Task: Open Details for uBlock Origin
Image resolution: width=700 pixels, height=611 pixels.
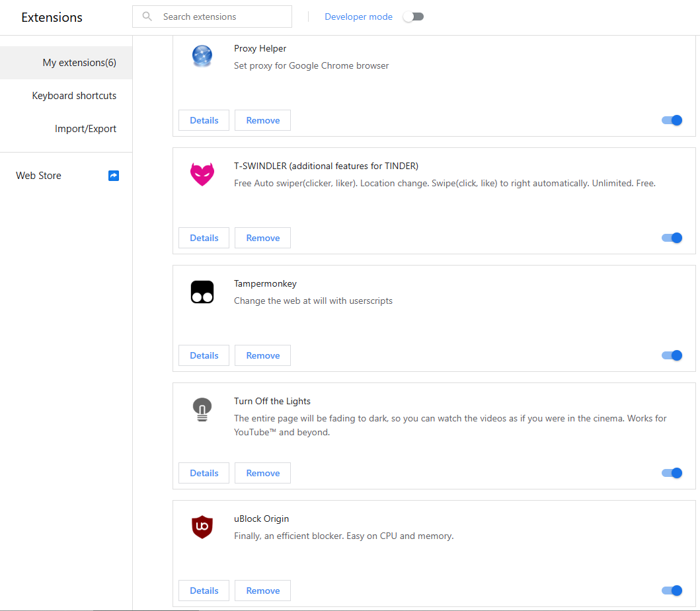Action: pos(204,591)
